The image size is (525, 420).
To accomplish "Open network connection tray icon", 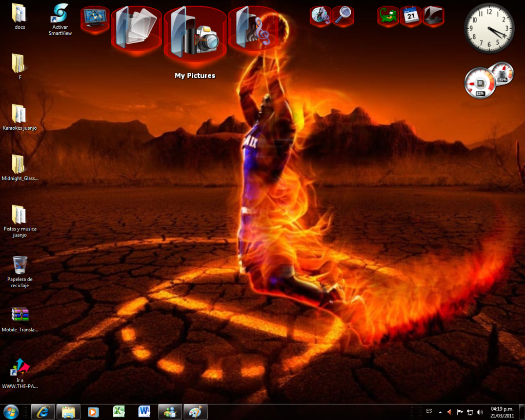I will [x=470, y=412].
